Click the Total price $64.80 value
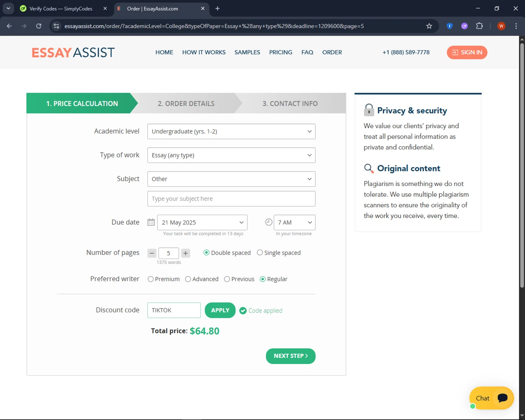 (204, 331)
